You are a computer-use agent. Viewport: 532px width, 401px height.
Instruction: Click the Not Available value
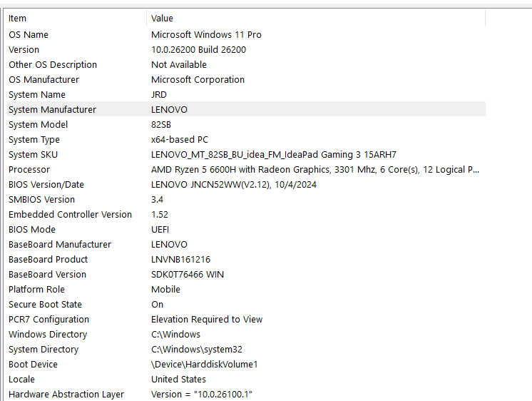pos(179,64)
